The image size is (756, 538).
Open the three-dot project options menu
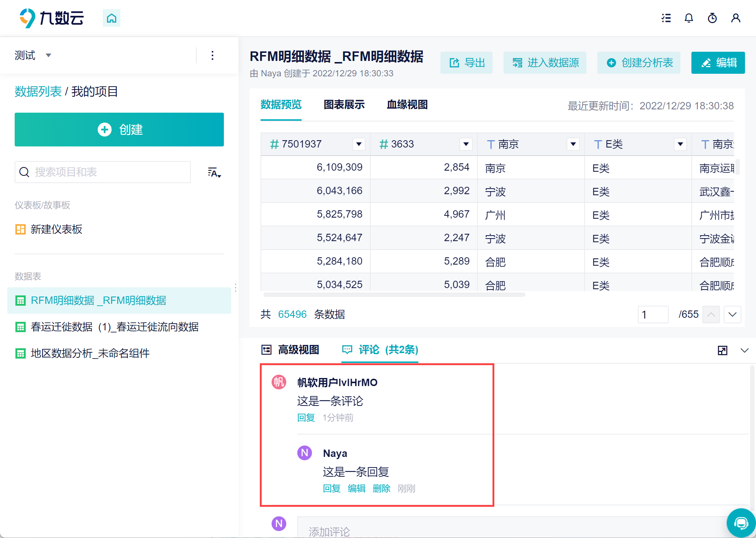coord(212,55)
